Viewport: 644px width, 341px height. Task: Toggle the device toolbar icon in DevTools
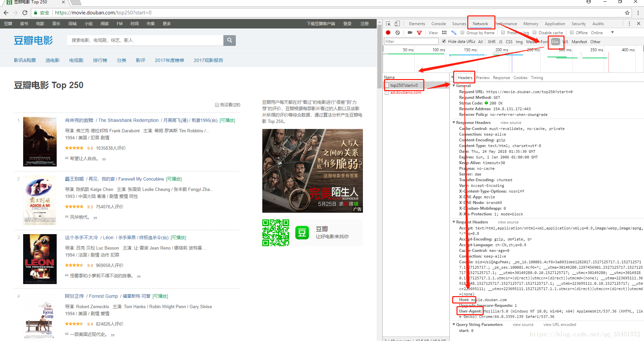pyautogui.click(x=397, y=24)
